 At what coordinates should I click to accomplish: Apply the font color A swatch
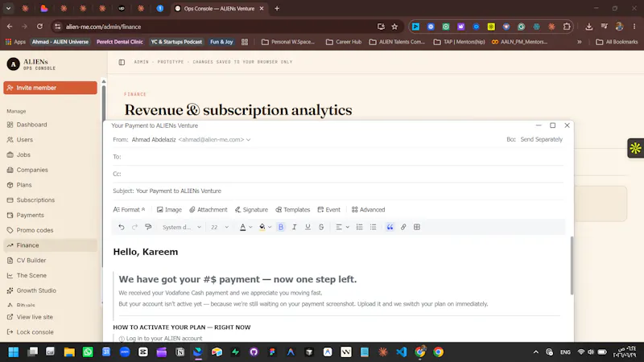243,227
